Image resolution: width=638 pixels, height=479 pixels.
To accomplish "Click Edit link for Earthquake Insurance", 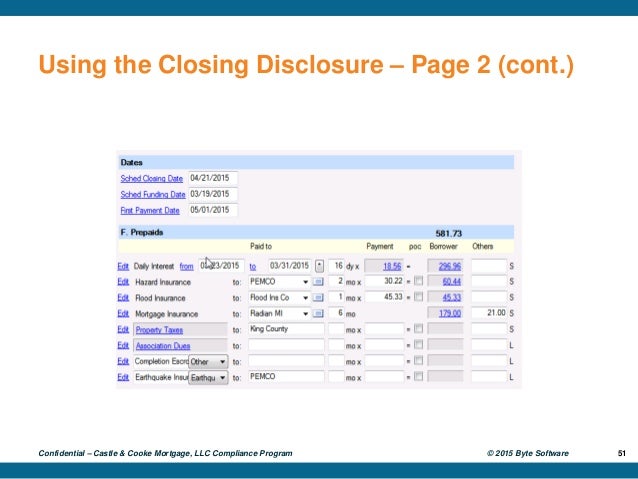I will [x=123, y=377].
